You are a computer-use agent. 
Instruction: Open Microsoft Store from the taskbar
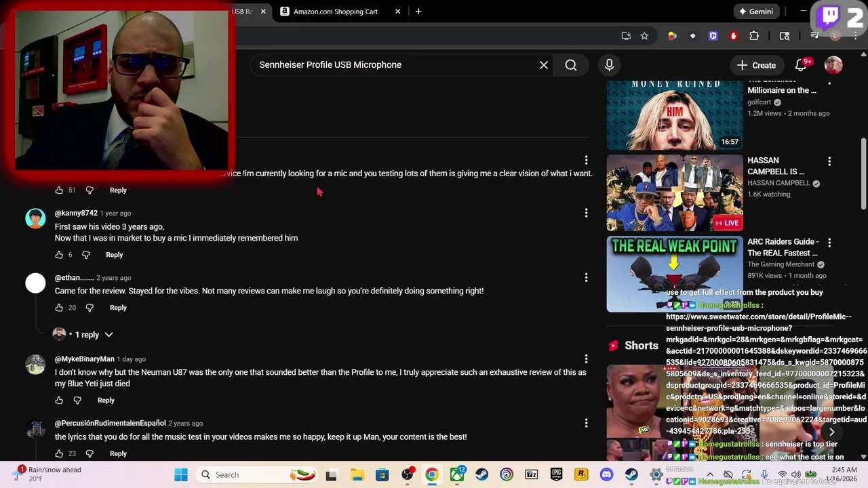point(382,474)
